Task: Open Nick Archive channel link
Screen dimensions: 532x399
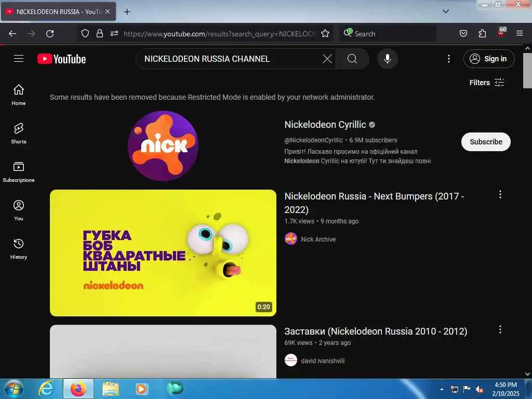Action: pyautogui.click(x=318, y=239)
